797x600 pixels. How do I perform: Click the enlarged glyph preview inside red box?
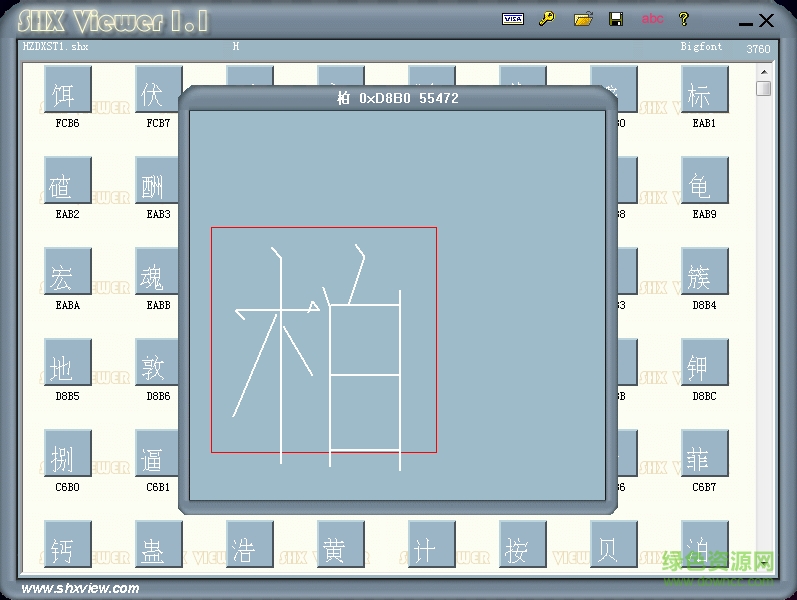[x=323, y=340]
